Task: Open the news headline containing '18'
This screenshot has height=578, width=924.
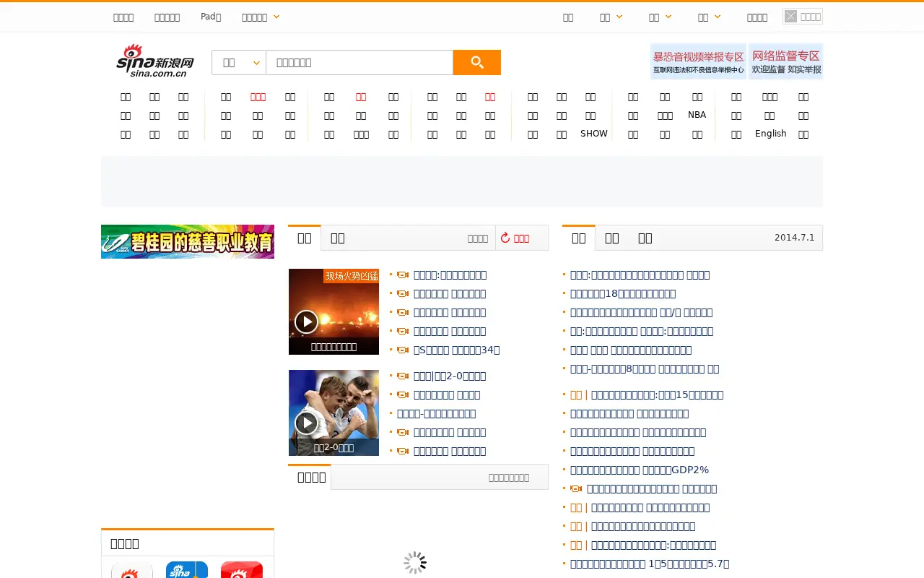Action: point(623,294)
